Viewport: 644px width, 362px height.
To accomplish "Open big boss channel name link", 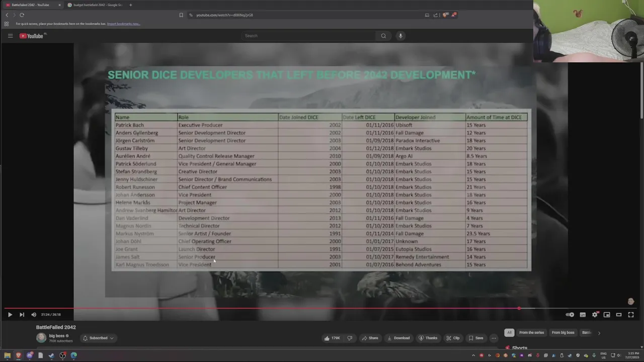I will (x=57, y=336).
